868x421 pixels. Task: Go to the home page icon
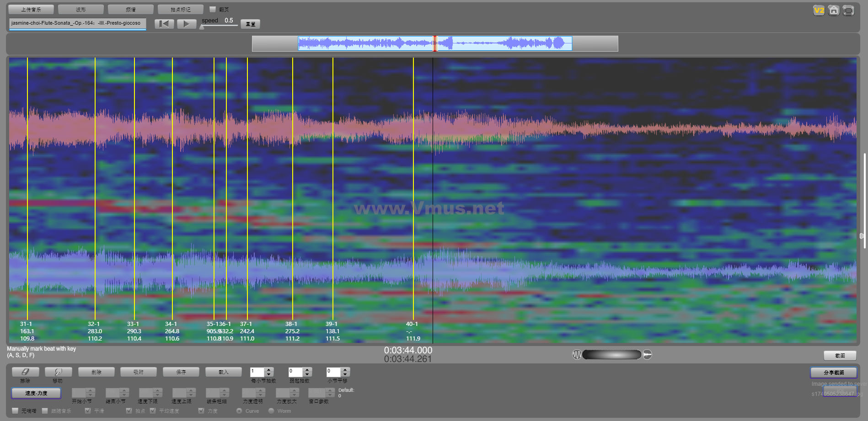pyautogui.click(x=834, y=11)
